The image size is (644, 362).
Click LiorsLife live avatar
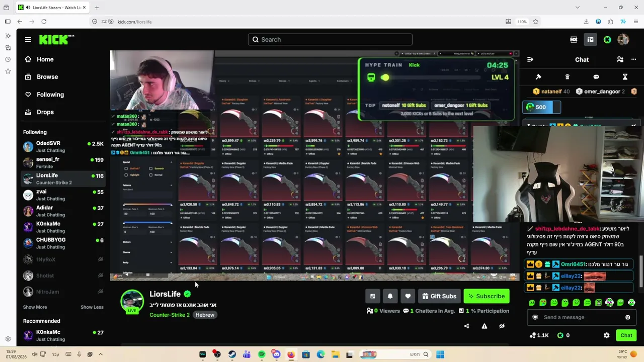coord(132,302)
